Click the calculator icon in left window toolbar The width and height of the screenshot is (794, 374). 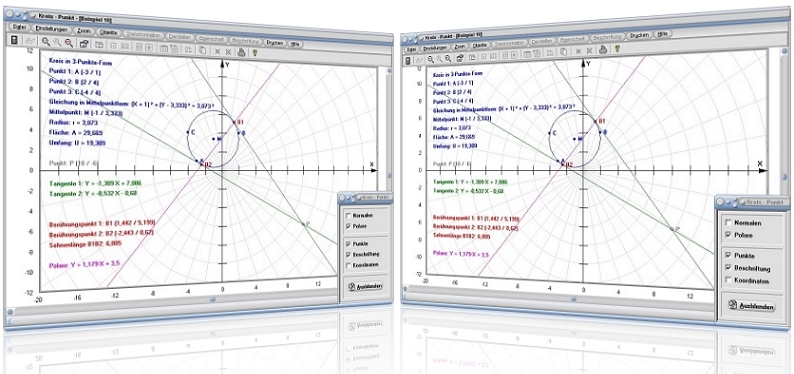tap(15, 40)
